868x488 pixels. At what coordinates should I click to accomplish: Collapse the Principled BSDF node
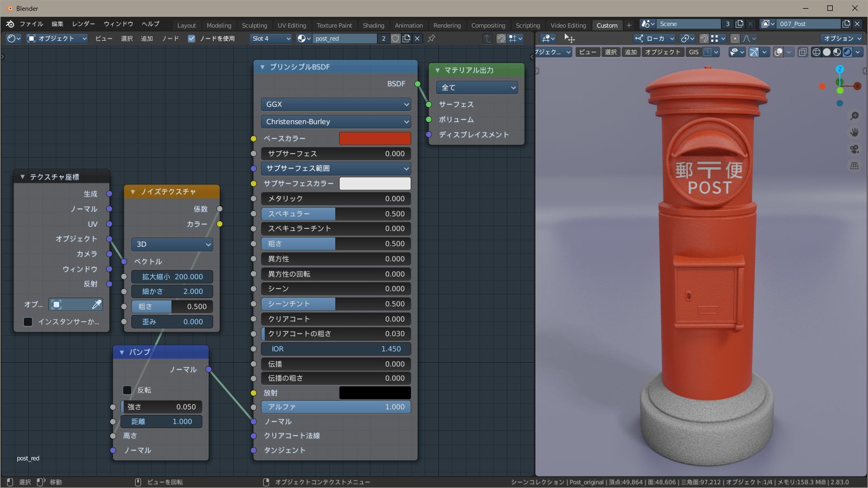(x=263, y=67)
